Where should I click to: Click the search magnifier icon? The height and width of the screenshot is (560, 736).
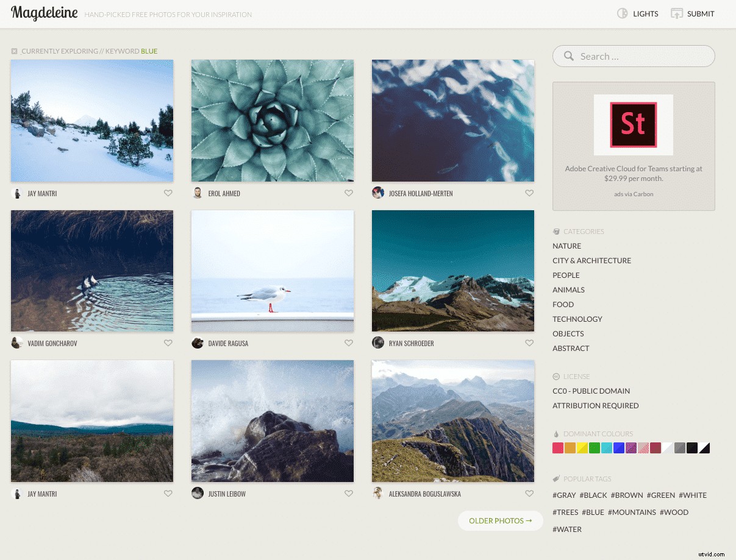click(x=568, y=55)
